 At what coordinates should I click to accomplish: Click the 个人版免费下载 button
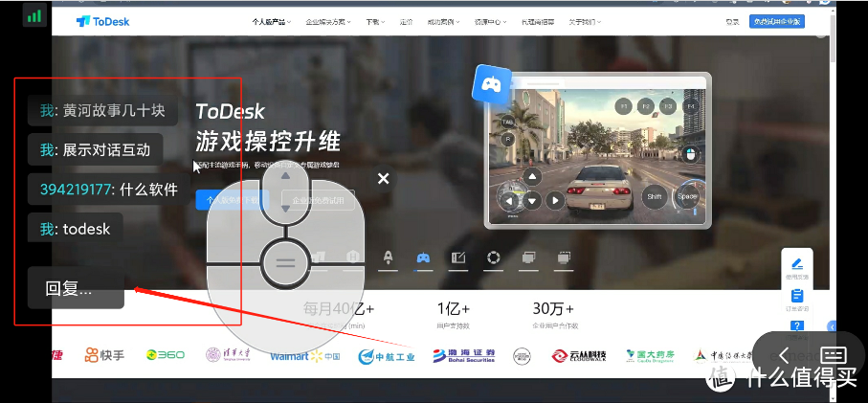(x=233, y=200)
